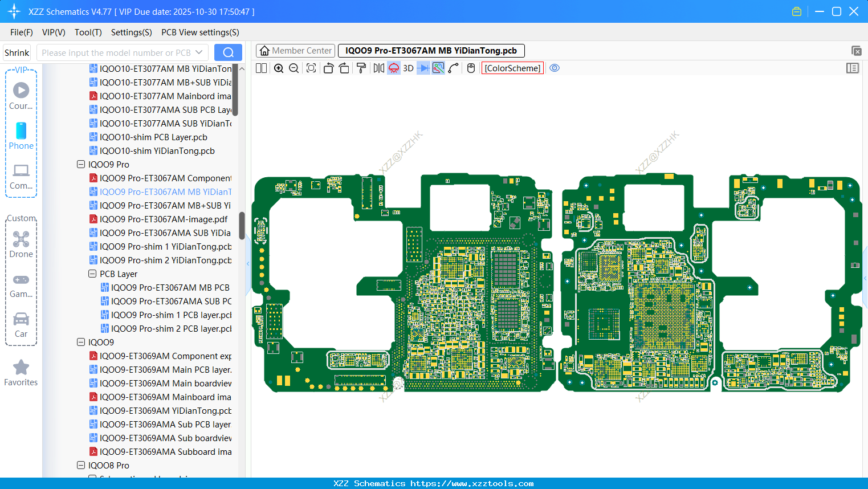Screen dimensions: 868x489
Task: Select the Car category in sidebar
Action: pyautogui.click(x=21, y=324)
